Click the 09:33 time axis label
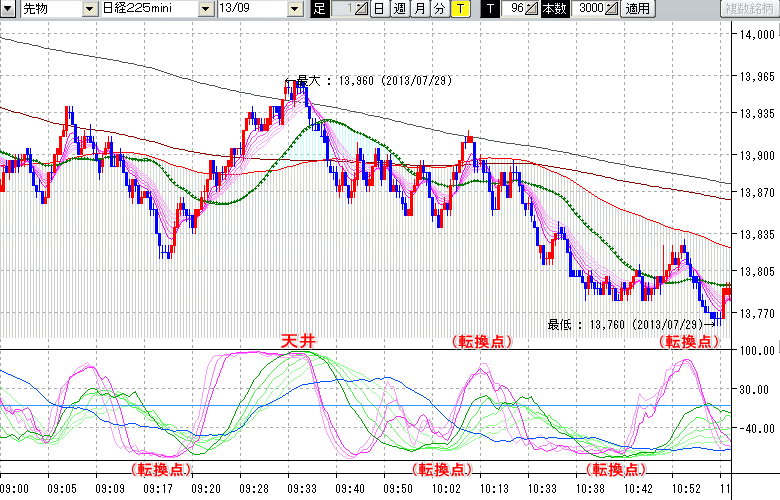Screen dimensions: 780x500 pos(302,489)
